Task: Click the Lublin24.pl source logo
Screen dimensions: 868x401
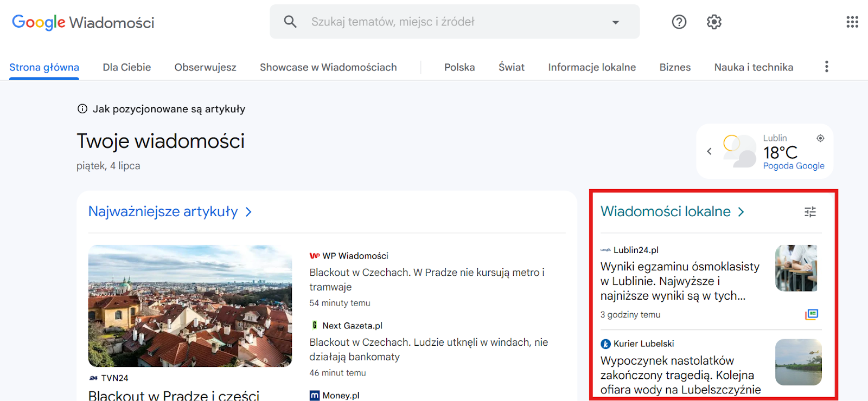Action: (x=605, y=250)
